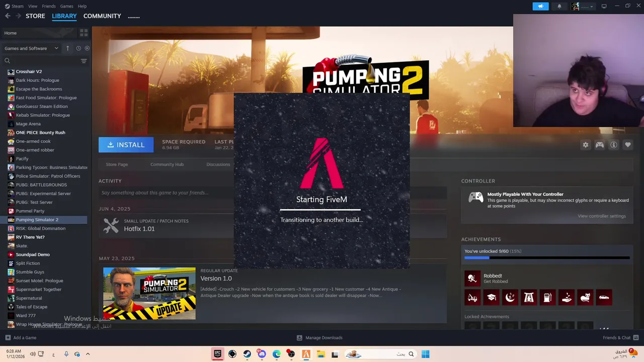644x362 pixels.
Task: Open the Hotfix 1.01 patch notes
Action: pyautogui.click(x=139, y=229)
